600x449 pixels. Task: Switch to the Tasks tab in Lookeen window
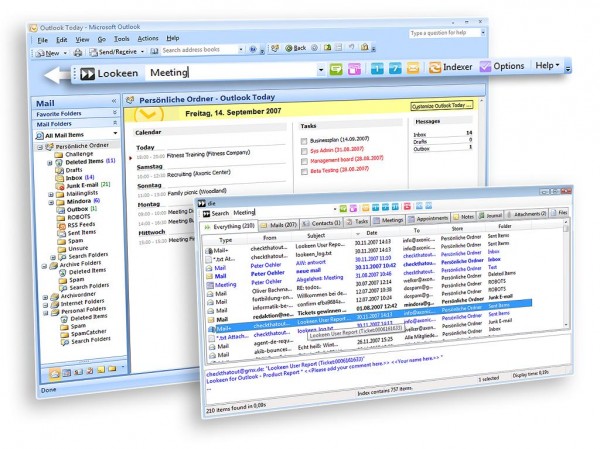(357, 222)
